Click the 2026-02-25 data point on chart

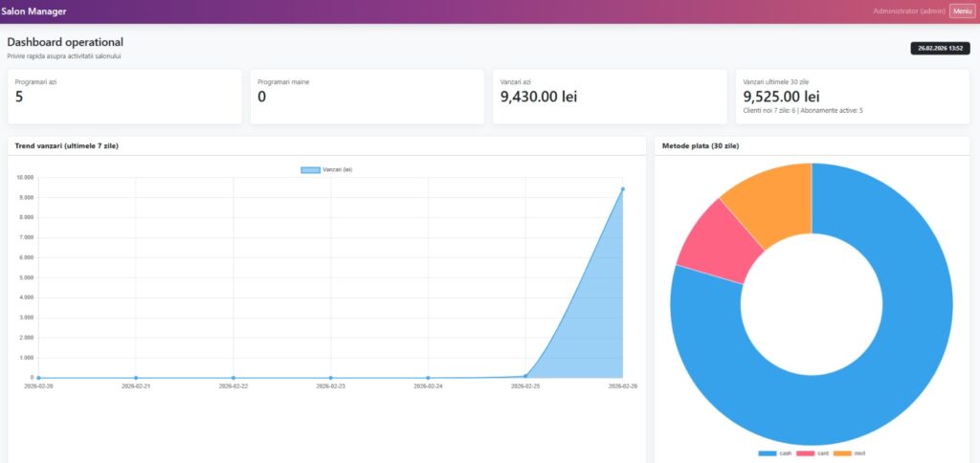click(x=525, y=376)
